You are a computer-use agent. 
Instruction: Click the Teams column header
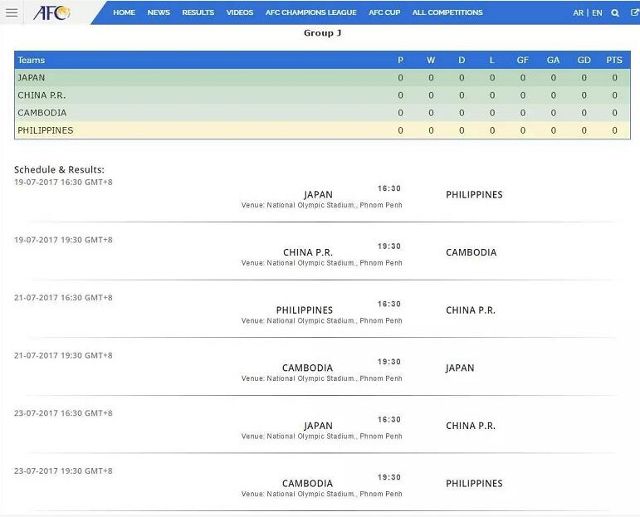[x=31, y=60]
